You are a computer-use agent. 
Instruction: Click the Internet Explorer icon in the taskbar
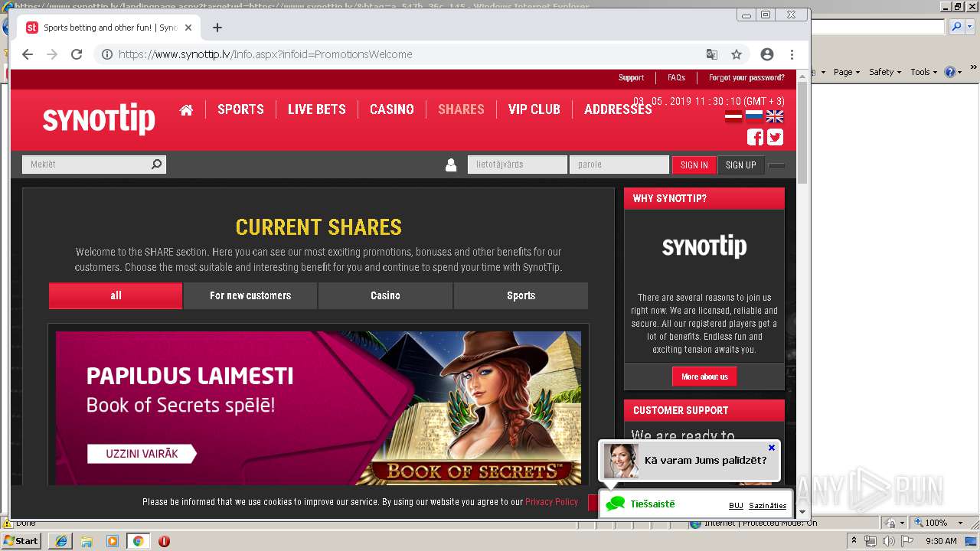click(x=60, y=541)
